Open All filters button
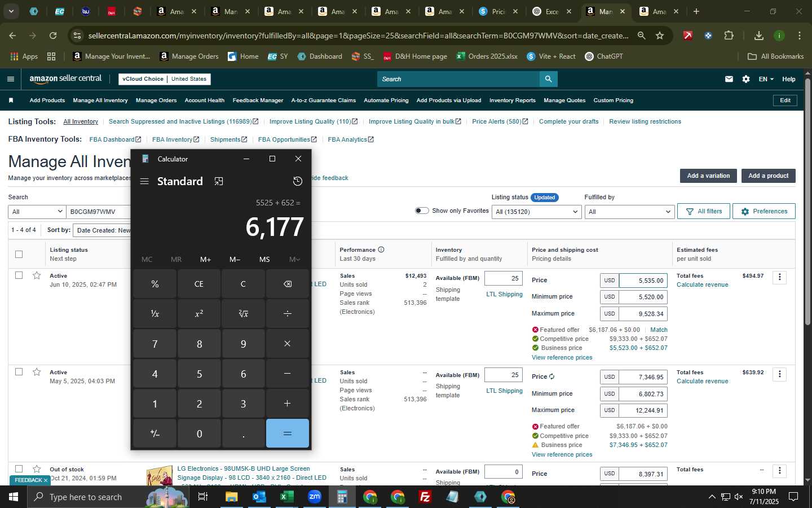This screenshot has width=812, height=508. point(704,211)
